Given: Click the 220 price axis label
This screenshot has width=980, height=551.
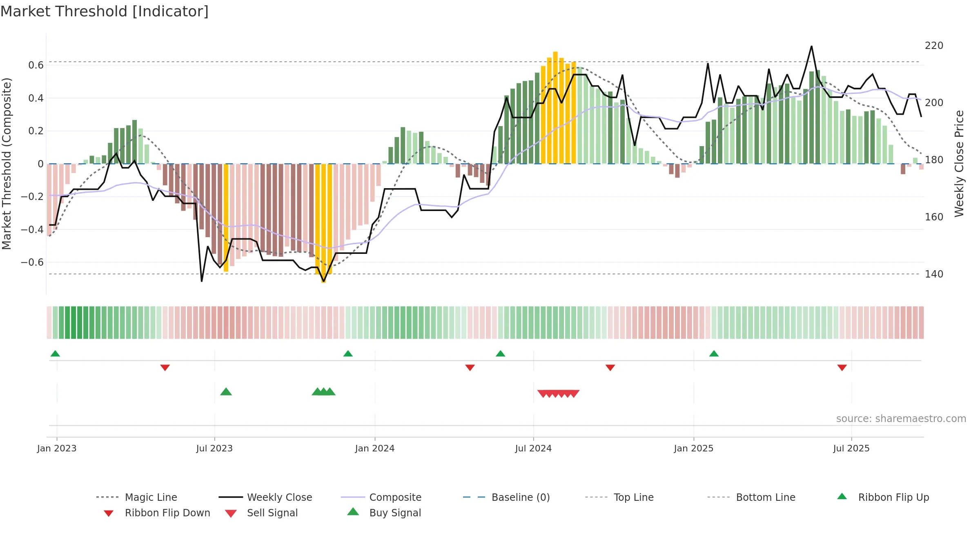Looking at the screenshot, I should (x=934, y=46).
